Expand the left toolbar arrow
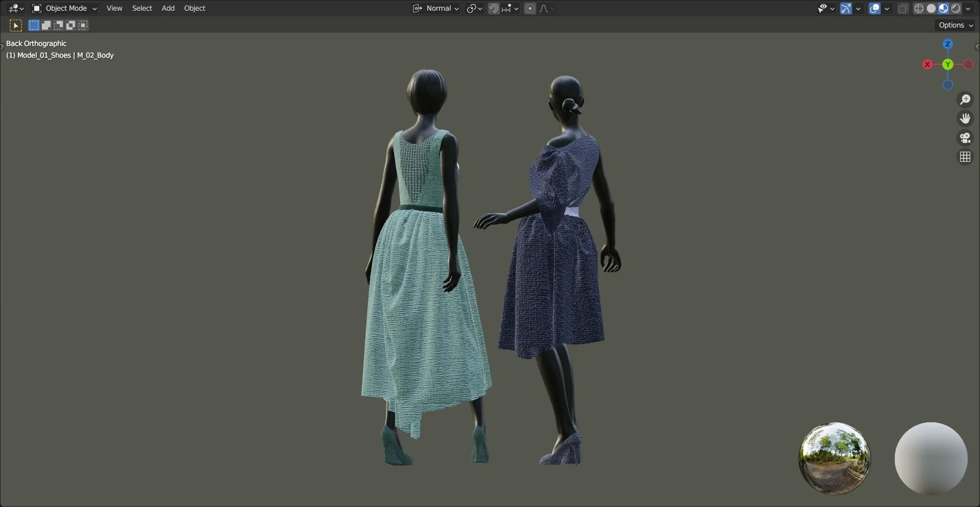This screenshot has height=507, width=980. click(2, 46)
